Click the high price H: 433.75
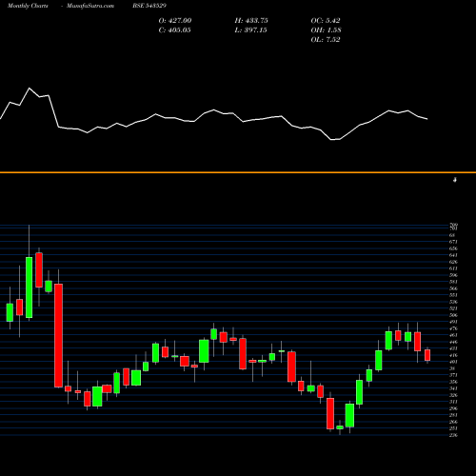Image resolution: width=476 pixels, height=476 pixels. coord(251,21)
